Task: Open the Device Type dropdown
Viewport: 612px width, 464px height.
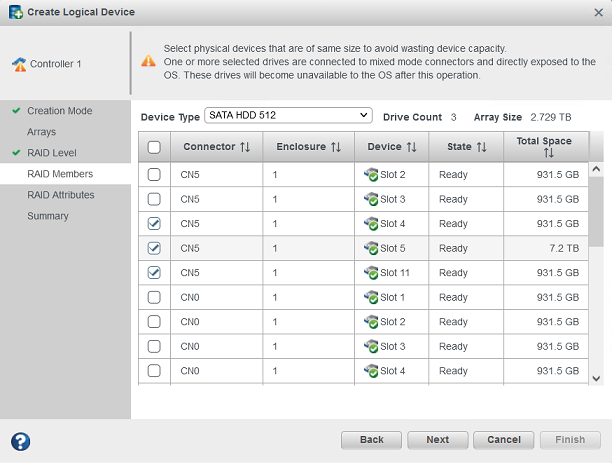Action: point(288,116)
